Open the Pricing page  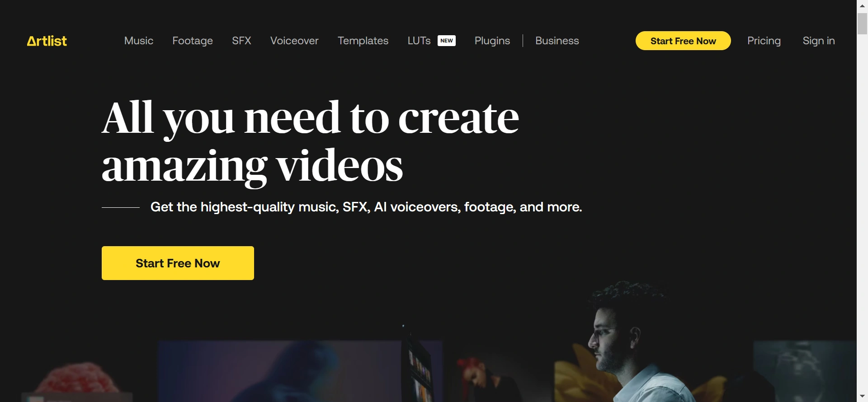tap(764, 41)
